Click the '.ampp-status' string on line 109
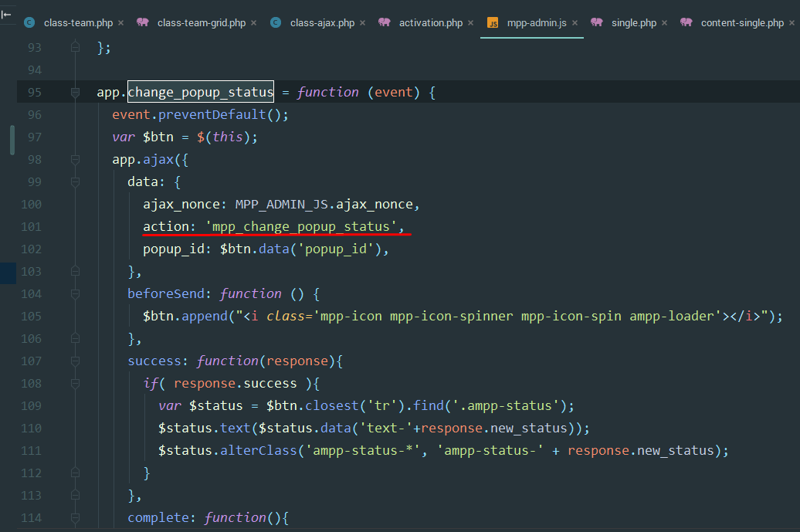 (x=506, y=406)
